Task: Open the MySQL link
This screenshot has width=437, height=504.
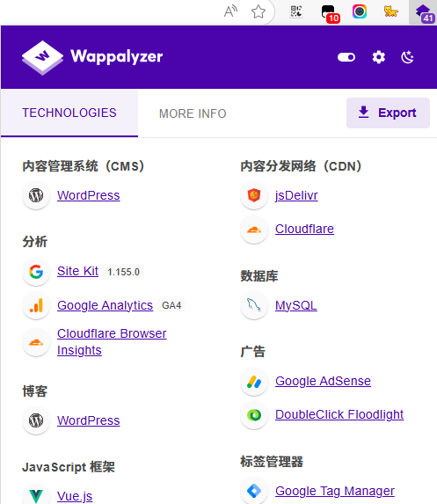Action: coord(296,305)
